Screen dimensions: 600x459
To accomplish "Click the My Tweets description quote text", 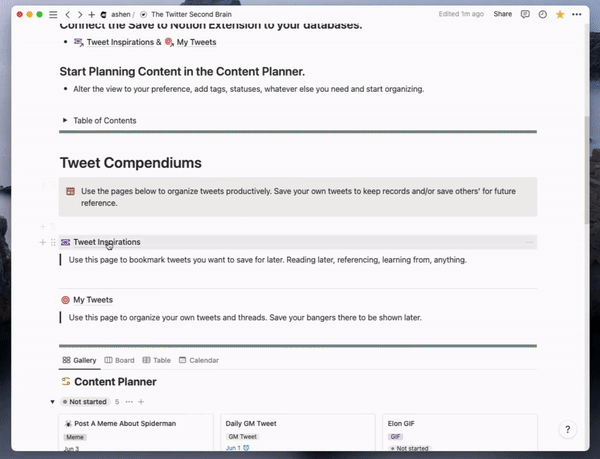I will tap(245, 318).
